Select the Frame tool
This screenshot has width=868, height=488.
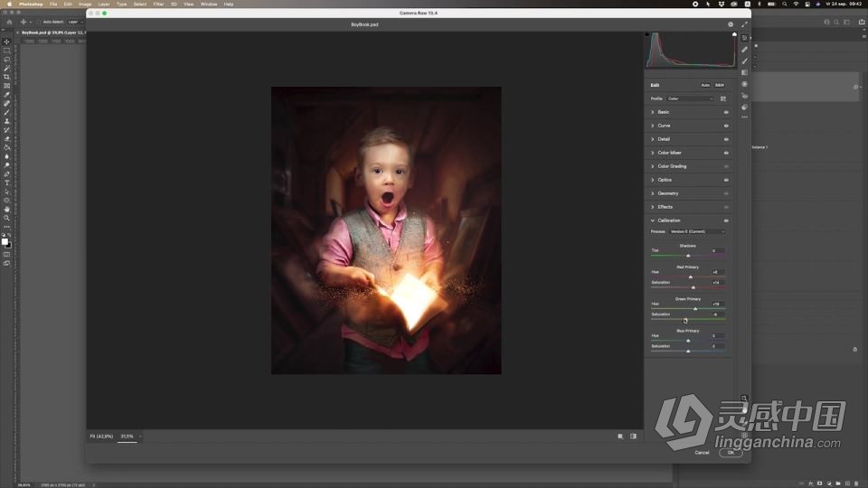coord(6,86)
